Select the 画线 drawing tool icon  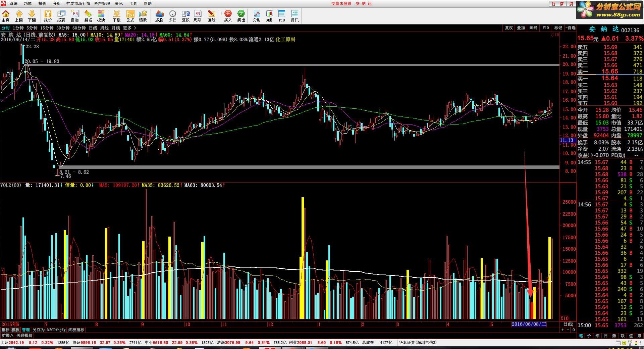pos(211,16)
